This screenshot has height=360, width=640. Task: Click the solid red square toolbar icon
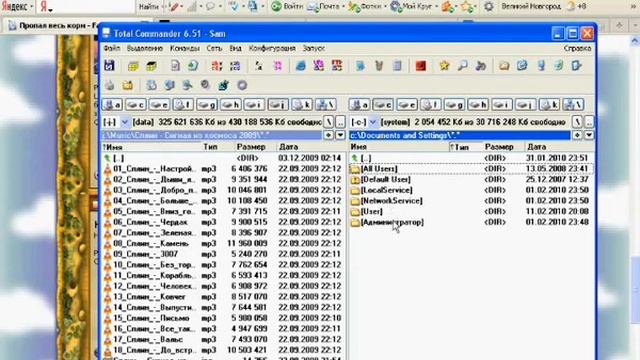[421, 66]
